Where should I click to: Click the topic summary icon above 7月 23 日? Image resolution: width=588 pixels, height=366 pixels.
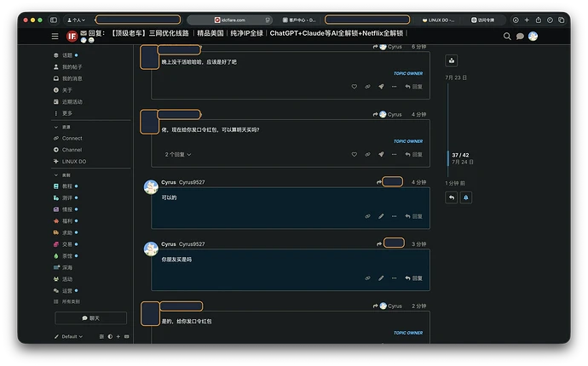(452, 60)
